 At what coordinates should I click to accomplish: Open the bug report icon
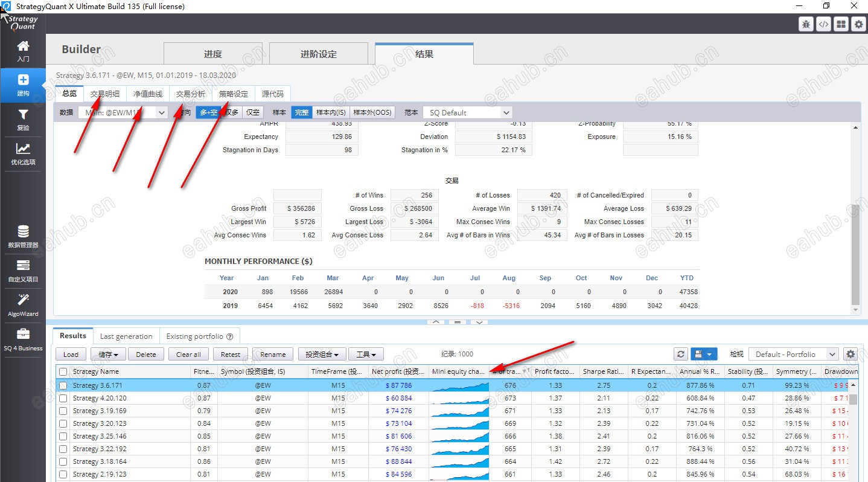[806, 24]
